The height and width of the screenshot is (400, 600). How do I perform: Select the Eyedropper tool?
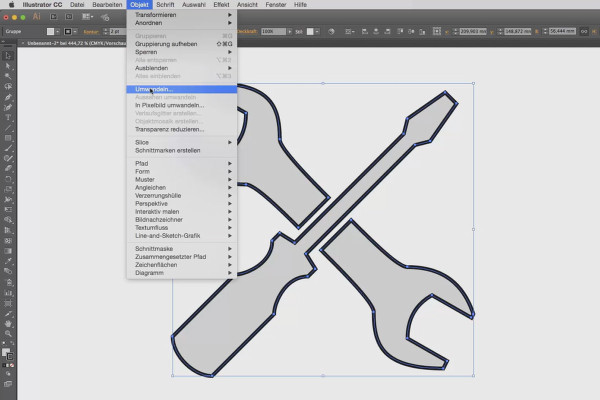coord(8,261)
